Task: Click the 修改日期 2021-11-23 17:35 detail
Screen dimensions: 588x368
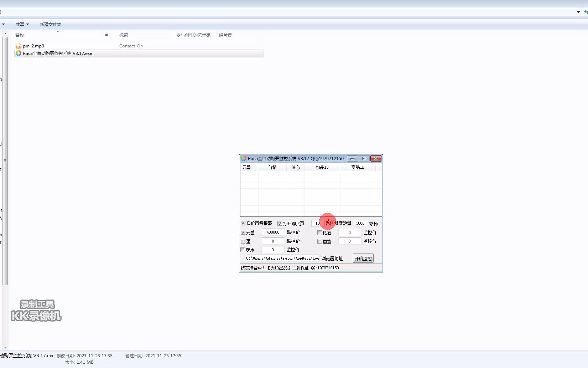Action: [84, 356]
